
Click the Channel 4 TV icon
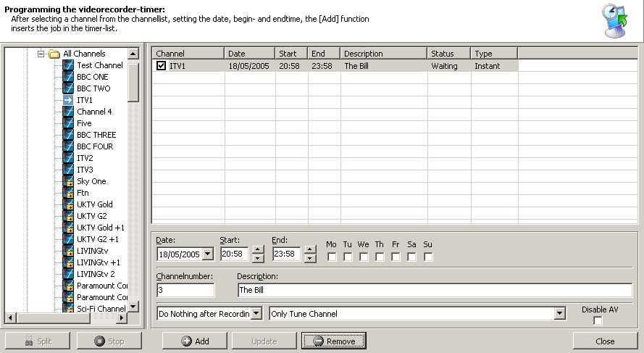[x=68, y=112]
